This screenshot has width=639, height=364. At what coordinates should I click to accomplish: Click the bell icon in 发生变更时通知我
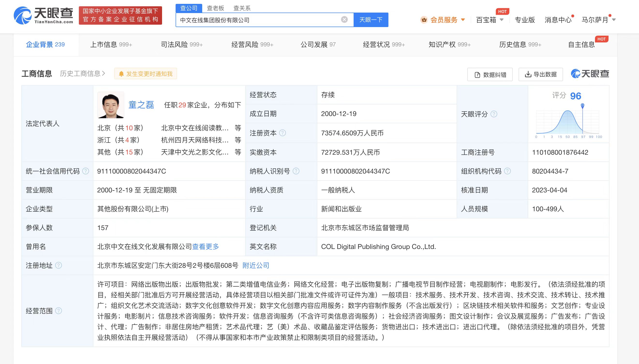click(x=121, y=74)
